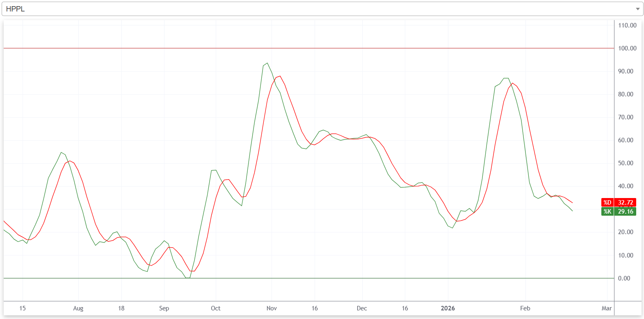Screen dimensions: 644x319
Task: Click the Feb label on the time axis
Action: (x=525, y=308)
